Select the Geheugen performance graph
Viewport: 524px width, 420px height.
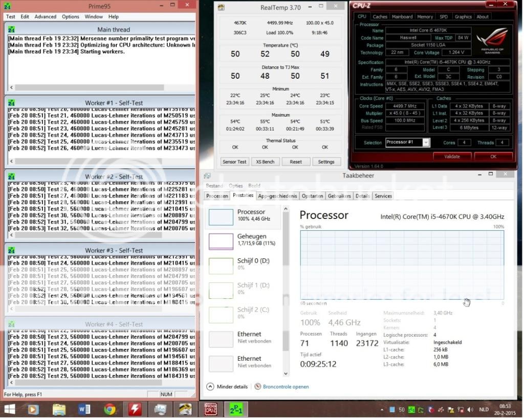click(243, 240)
